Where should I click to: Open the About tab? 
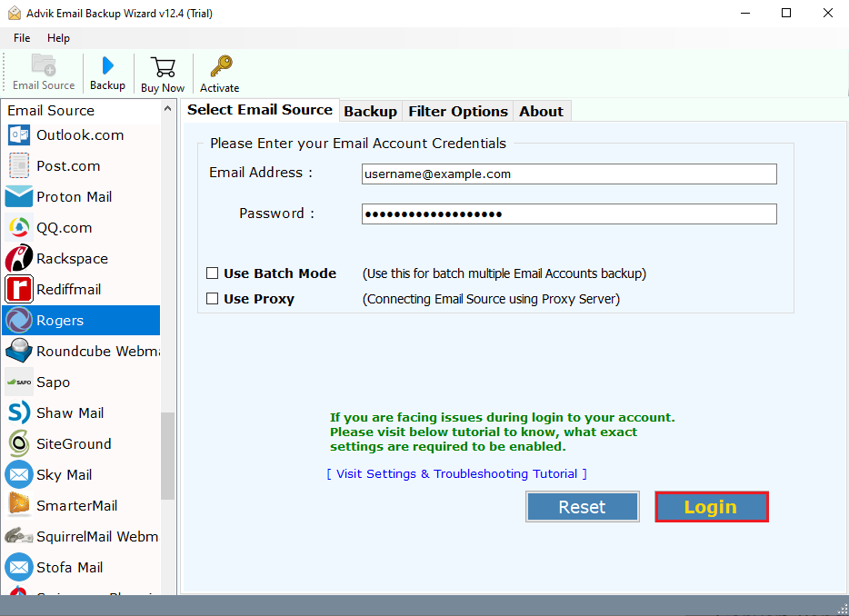click(541, 111)
